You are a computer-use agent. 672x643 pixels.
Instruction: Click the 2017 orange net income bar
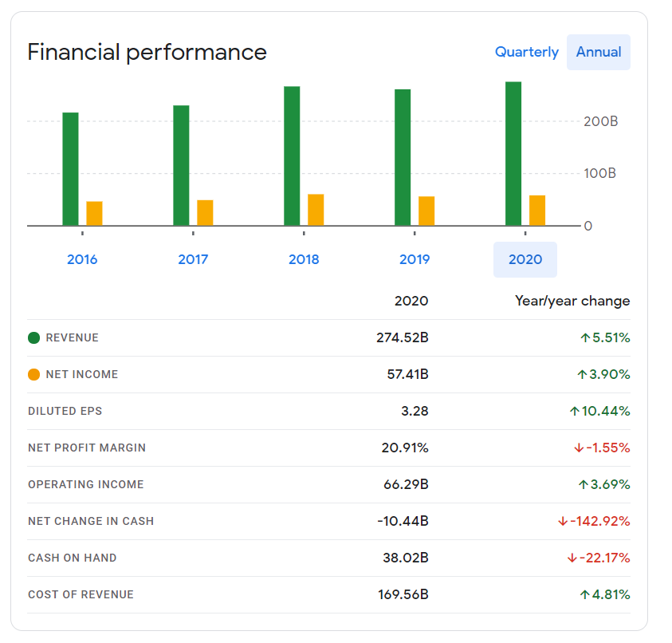tap(205, 213)
